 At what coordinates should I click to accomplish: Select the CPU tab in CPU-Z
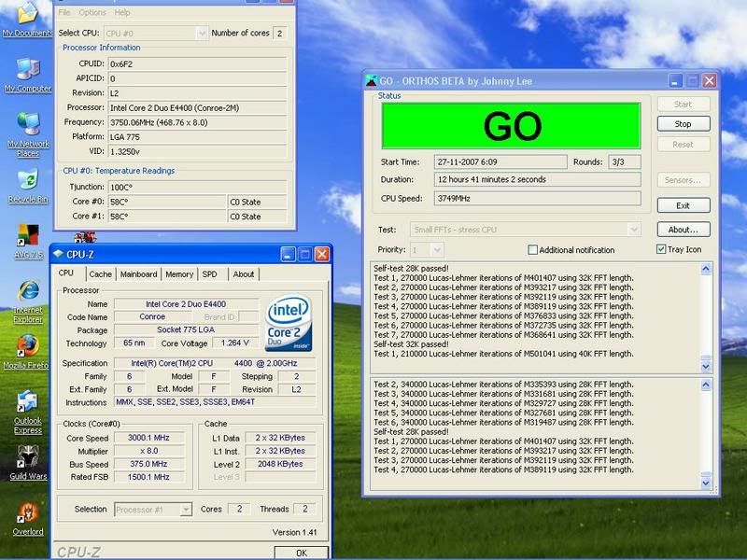[x=66, y=273]
